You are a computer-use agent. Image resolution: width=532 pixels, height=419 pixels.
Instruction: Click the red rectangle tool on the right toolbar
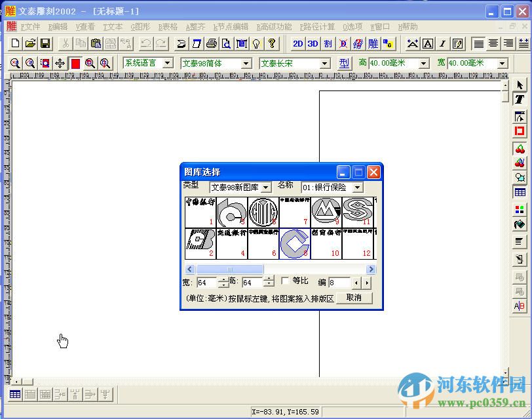(x=520, y=131)
